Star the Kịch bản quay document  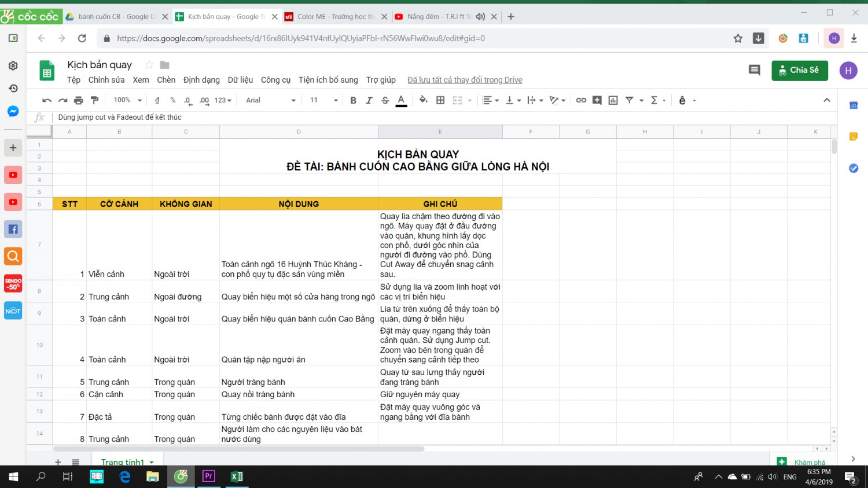pos(149,65)
